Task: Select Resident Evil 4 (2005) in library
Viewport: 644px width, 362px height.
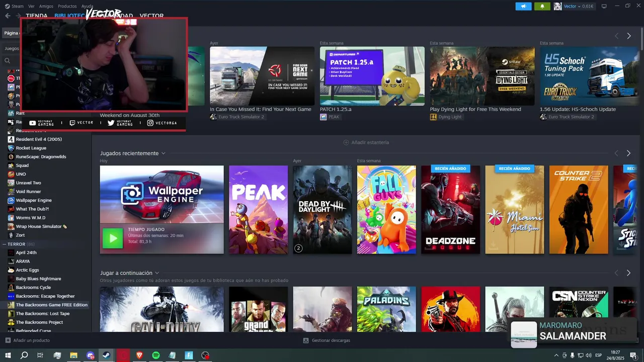Action: pos(39,139)
